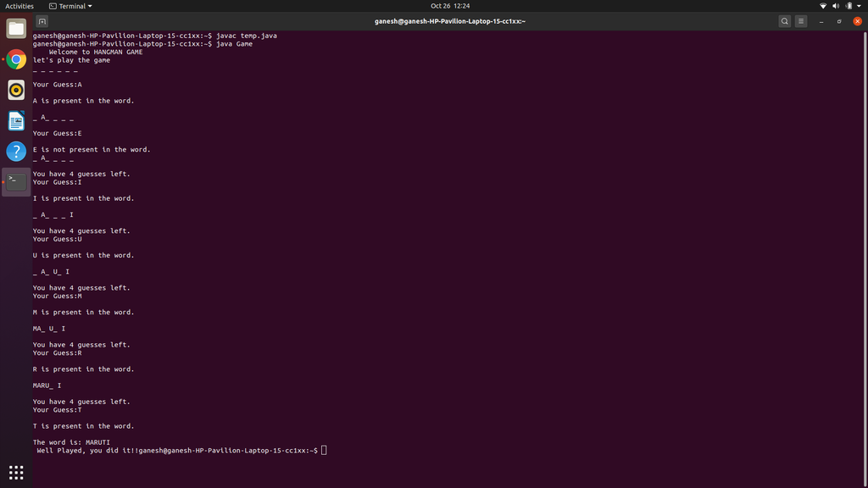868x488 pixels.
Task: Open the Help icon in the dock
Action: 16,151
